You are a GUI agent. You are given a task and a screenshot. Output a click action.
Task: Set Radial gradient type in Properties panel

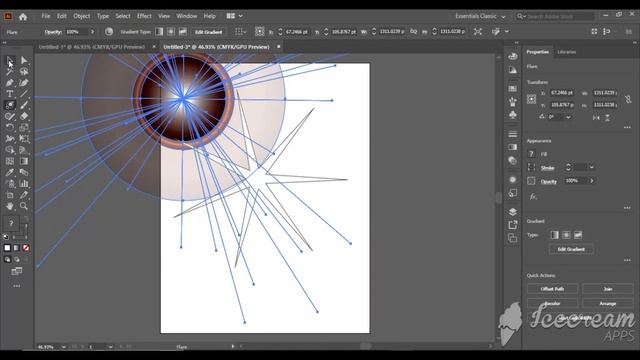pos(566,235)
